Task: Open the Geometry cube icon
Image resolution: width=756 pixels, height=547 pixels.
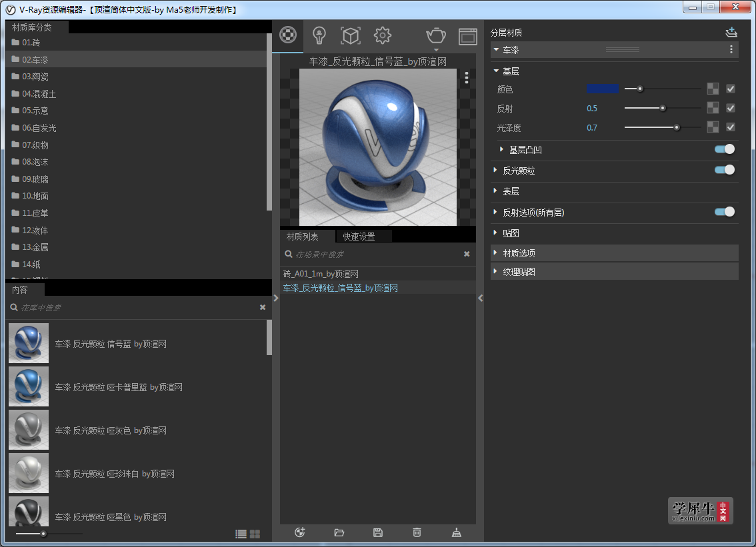Action: (351, 35)
